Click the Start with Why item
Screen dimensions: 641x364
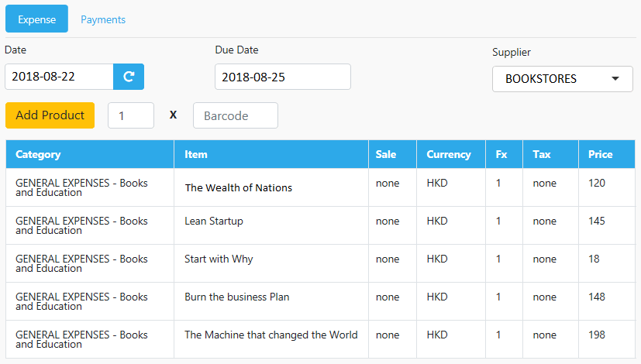(219, 259)
